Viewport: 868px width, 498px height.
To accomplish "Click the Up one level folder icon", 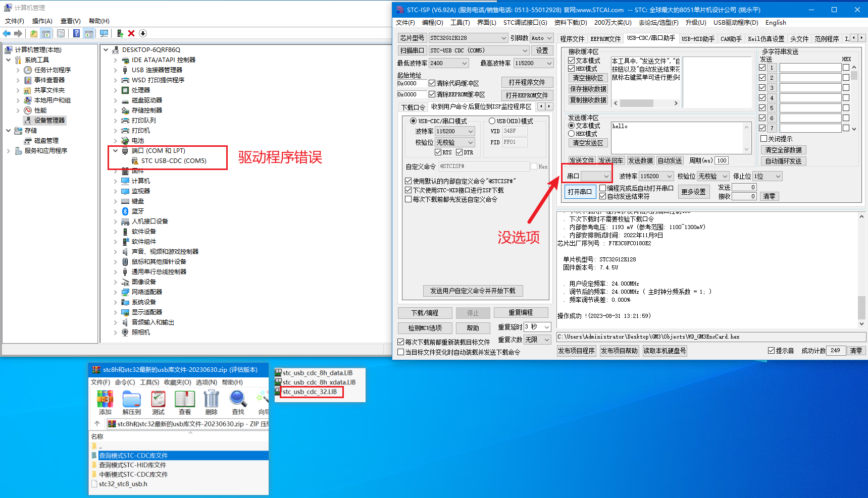I will click(33, 33).
